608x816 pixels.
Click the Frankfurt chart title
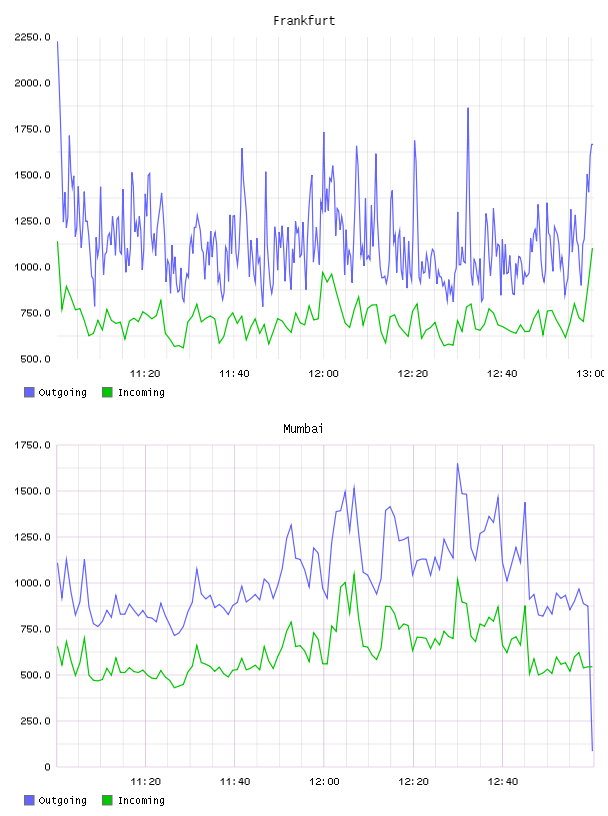tap(304, 21)
